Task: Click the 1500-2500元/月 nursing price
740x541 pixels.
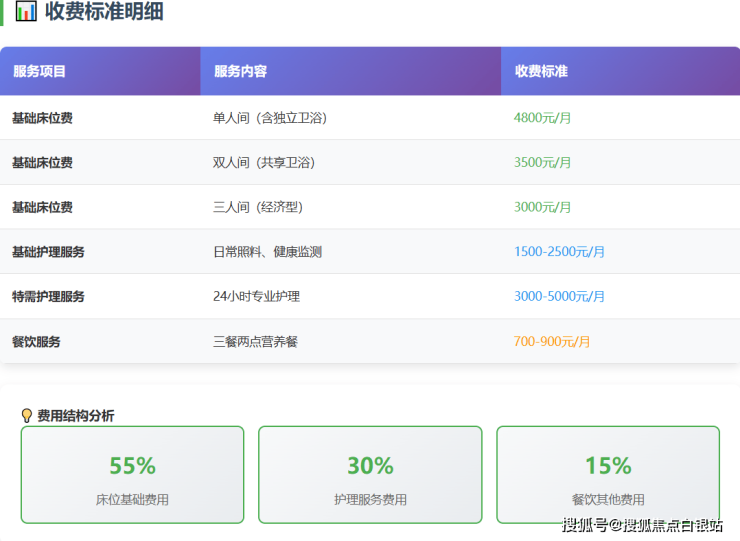Action: 559,252
